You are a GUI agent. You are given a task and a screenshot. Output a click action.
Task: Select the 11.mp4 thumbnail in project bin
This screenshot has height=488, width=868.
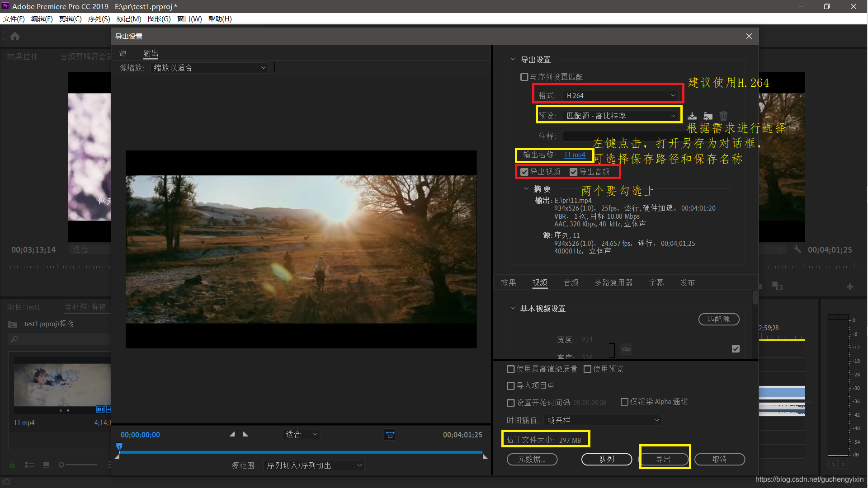click(x=62, y=385)
